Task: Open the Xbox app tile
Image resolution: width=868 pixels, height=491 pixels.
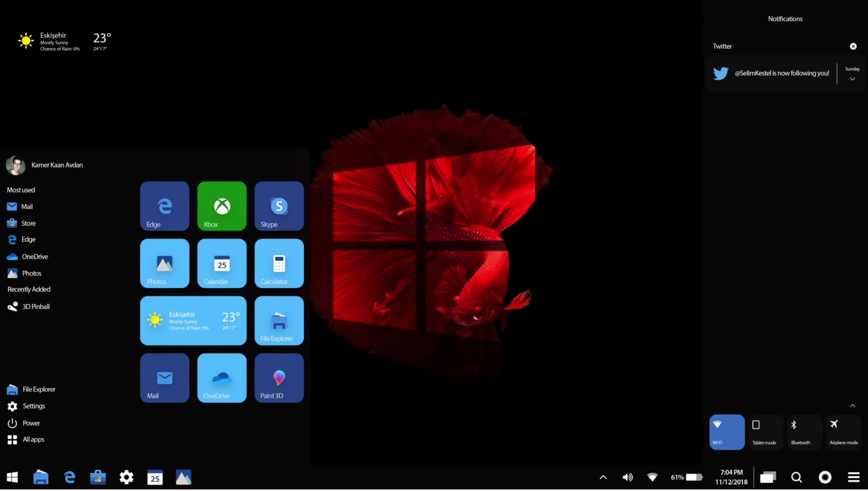Action: [221, 205]
